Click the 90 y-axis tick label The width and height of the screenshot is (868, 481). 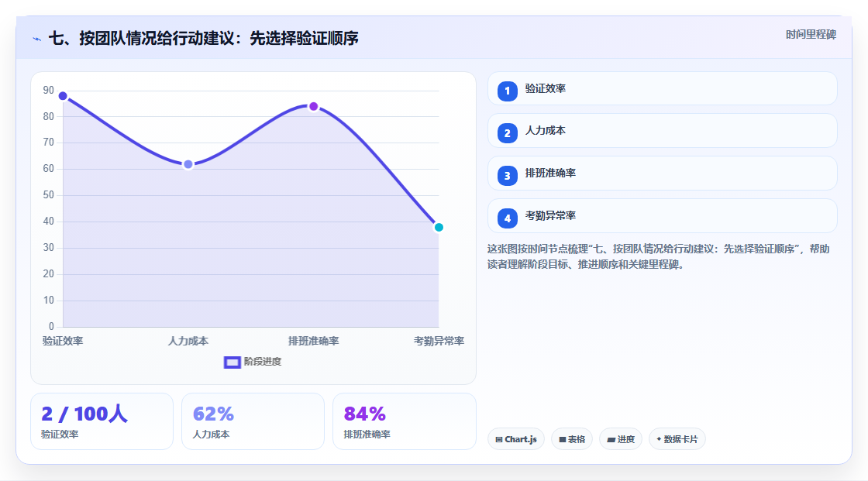click(x=49, y=90)
